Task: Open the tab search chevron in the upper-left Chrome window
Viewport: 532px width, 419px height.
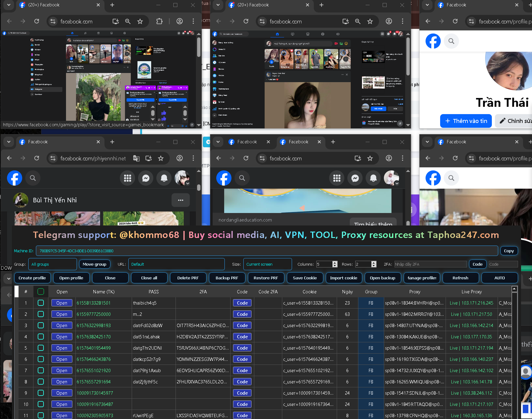Action: point(9,5)
